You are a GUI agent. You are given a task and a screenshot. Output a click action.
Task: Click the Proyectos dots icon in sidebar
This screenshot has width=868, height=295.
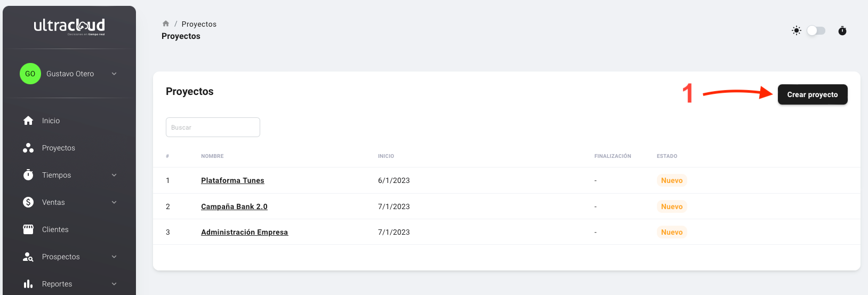28,148
